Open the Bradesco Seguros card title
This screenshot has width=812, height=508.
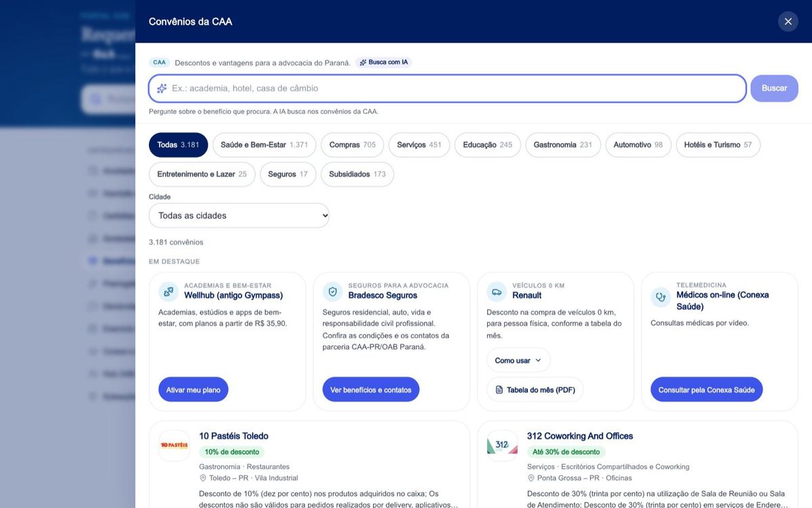[383, 295]
